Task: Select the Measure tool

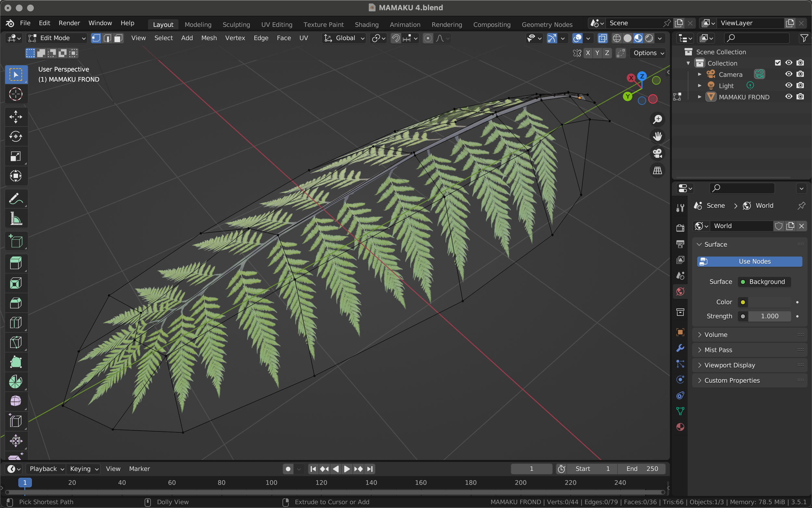Action: tap(16, 219)
